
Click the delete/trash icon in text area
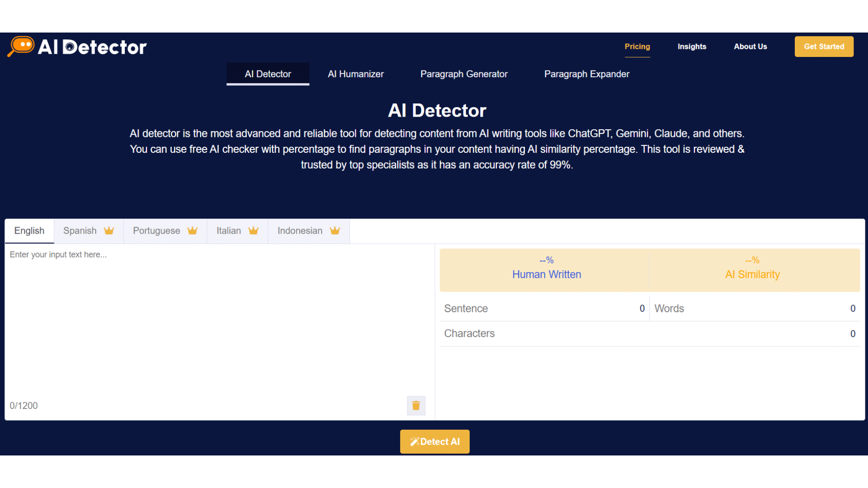pyautogui.click(x=416, y=406)
